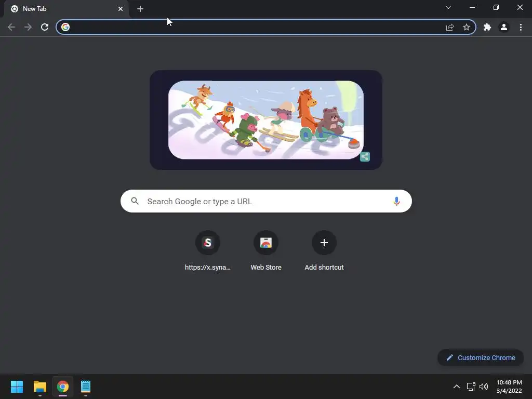Click the browser back arrow
This screenshot has width=532, height=399.
point(11,27)
